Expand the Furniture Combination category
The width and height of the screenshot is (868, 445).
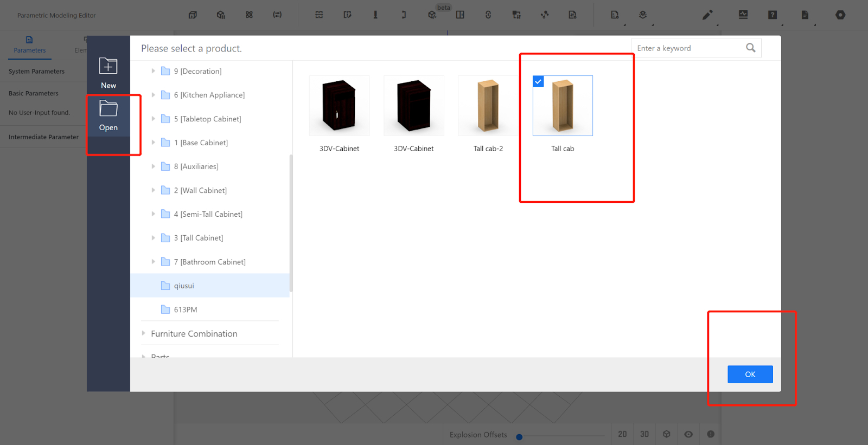(144, 333)
